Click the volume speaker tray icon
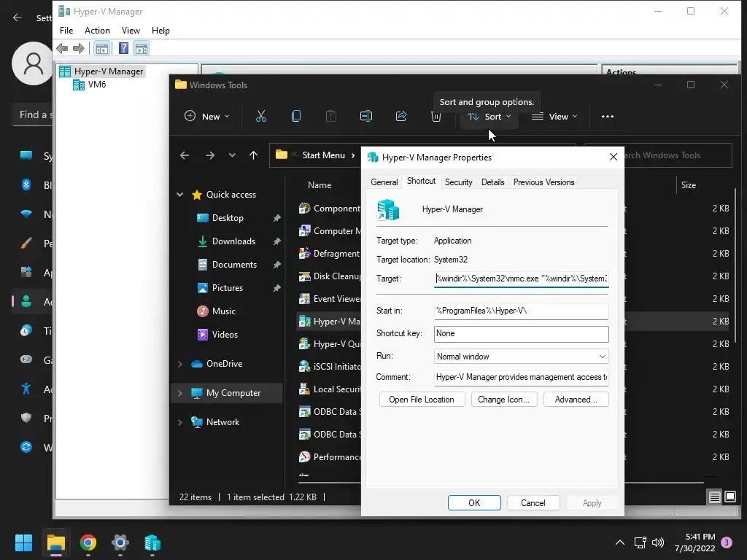The height and width of the screenshot is (560, 747). tap(658, 542)
